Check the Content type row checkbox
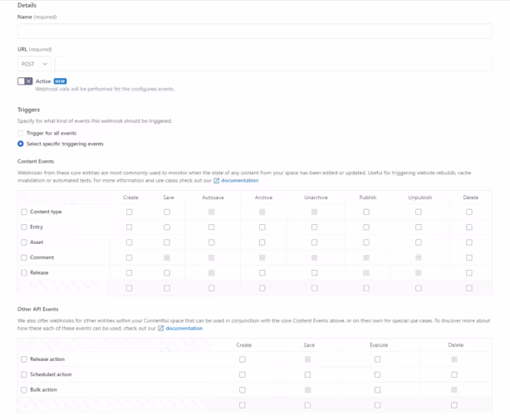This screenshot has width=510, height=420. (x=24, y=212)
